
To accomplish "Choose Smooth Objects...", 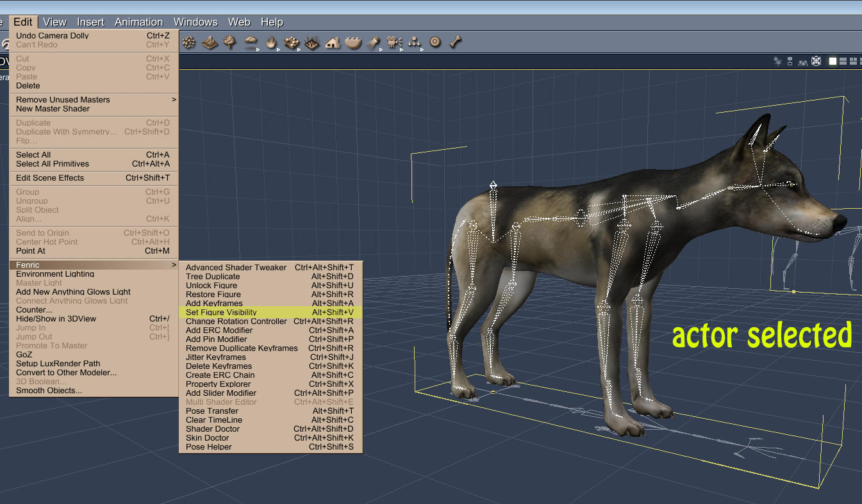I will point(94,391).
